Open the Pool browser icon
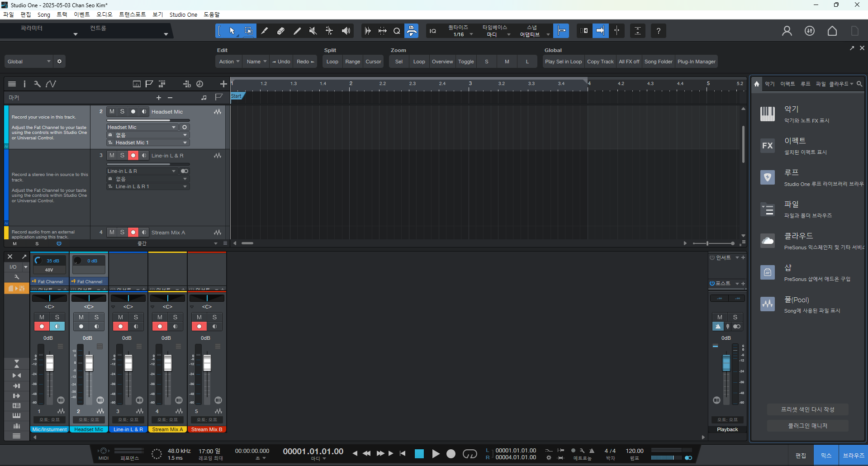 coord(768,304)
